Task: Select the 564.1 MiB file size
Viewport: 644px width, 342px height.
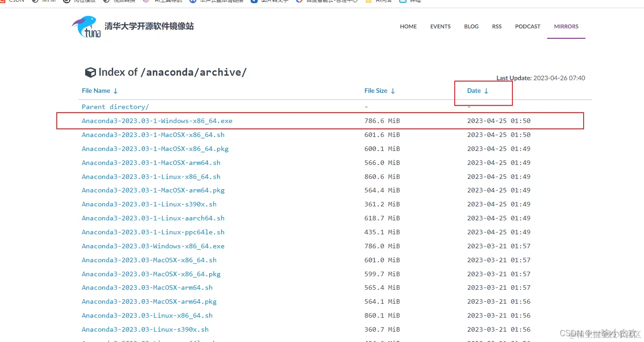Action: coord(382,301)
